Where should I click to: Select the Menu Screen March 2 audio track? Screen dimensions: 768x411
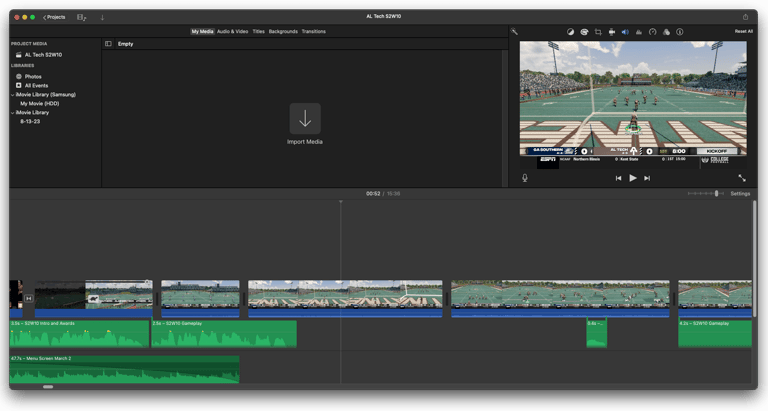(x=124, y=369)
